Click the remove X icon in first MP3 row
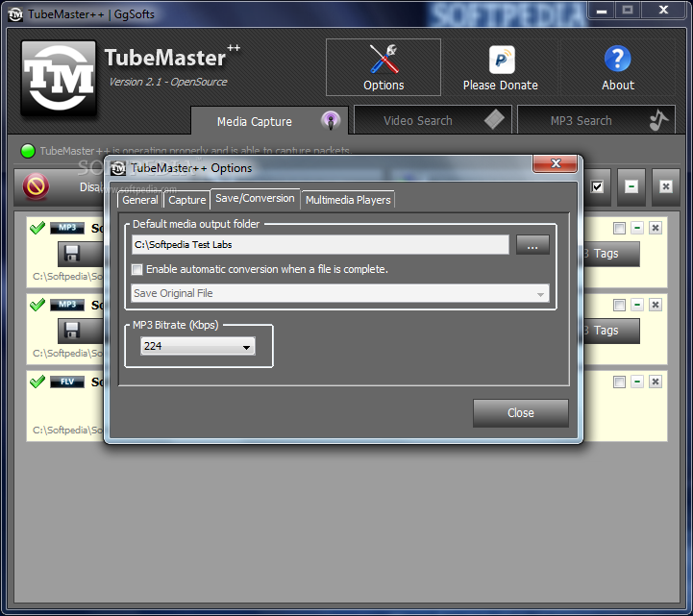 point(656,228)
